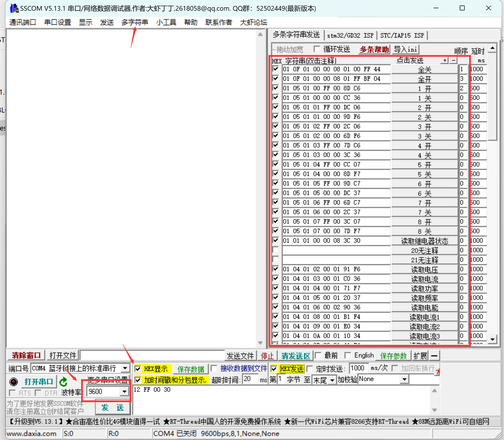Click the red question mark help icon
The width and height of the screenshot is (504, 440).
click(x=437, y=372)
